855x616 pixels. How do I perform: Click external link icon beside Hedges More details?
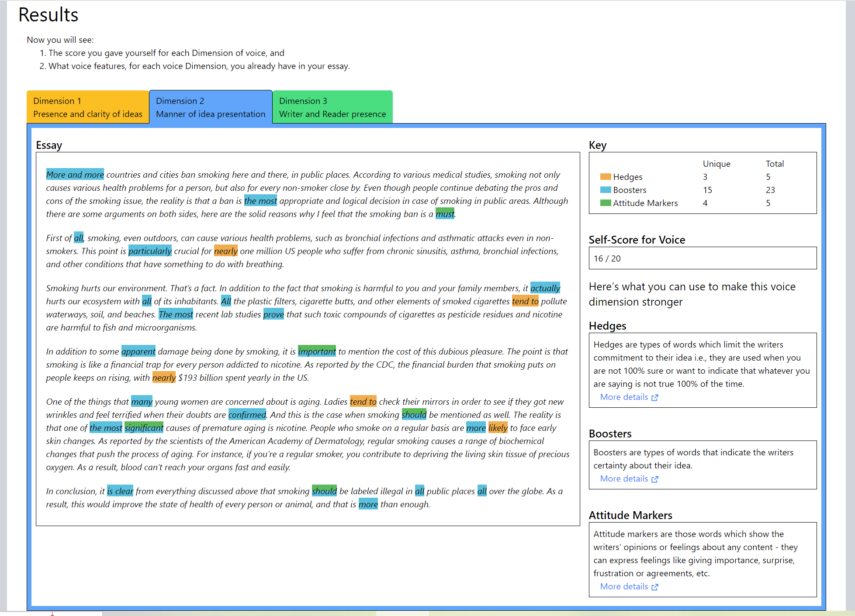point(654,398)
